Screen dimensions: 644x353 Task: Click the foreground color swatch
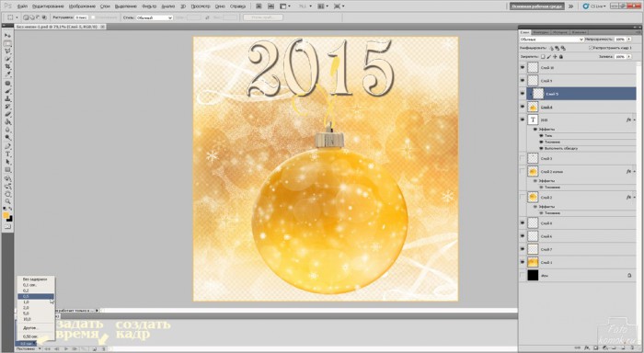[x=6, y=215]
